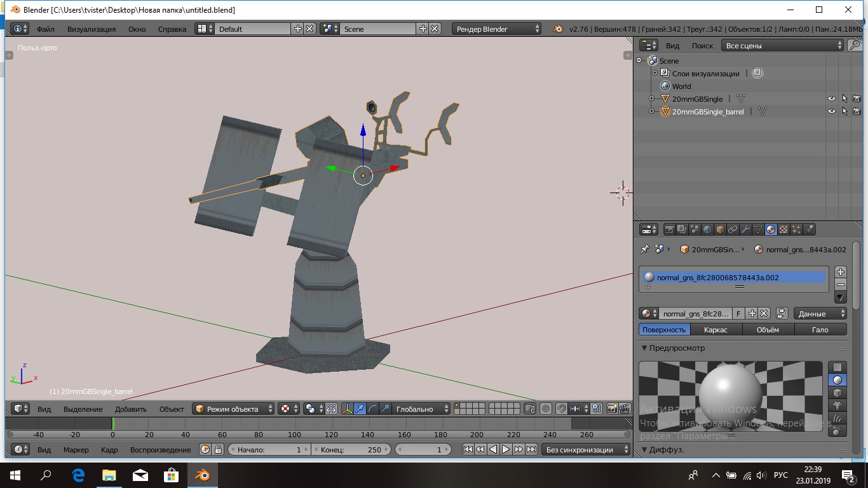Open the Modifiers wrench properties tab
868x488 pixels.
click(745, 229)
